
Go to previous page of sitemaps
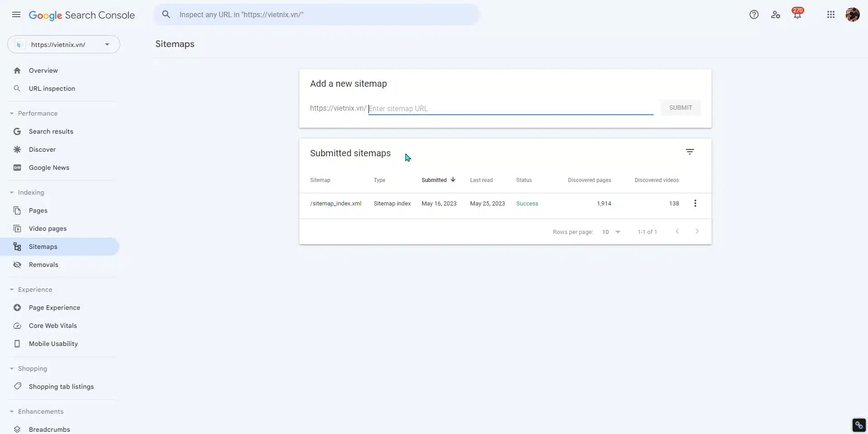coord(677,231)
